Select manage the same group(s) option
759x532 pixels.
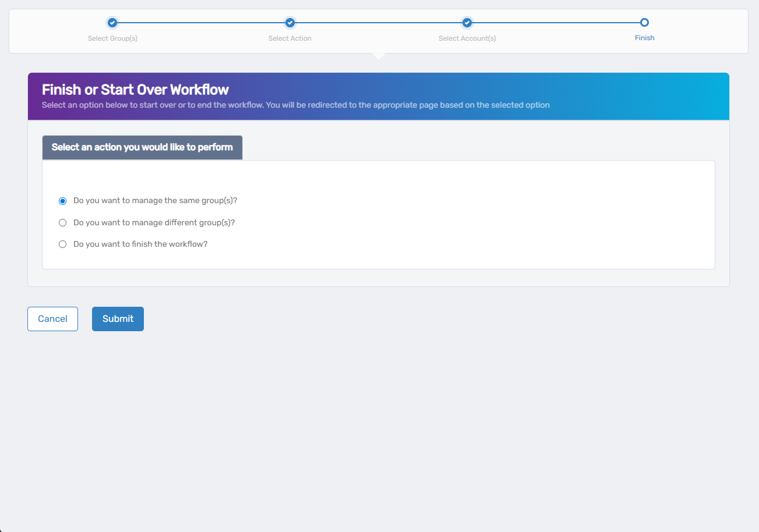62,201
